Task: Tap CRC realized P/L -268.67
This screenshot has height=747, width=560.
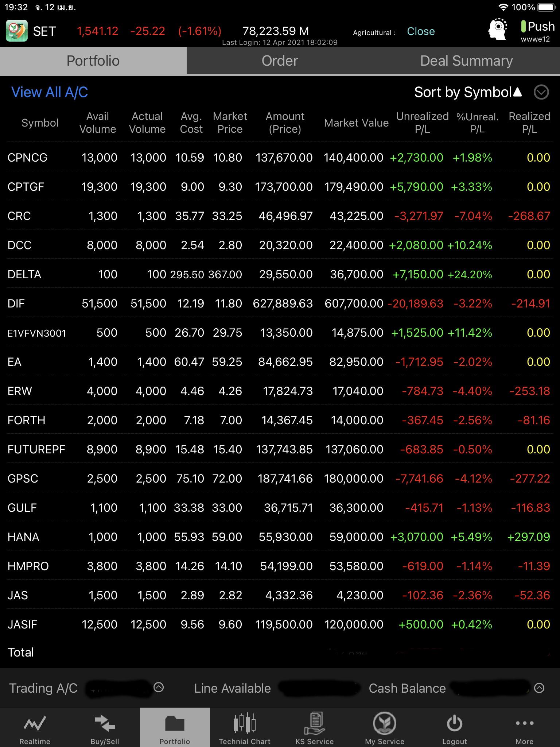Action: point(529,216)
